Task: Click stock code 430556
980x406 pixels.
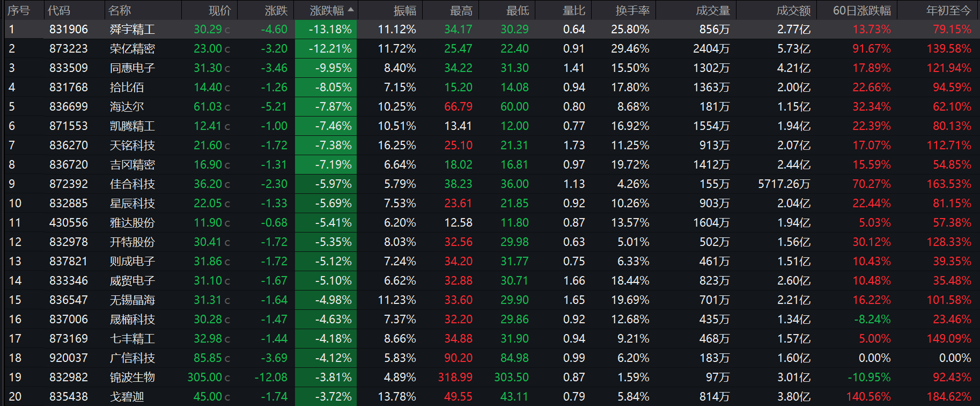Action: (x=69, y=223)
